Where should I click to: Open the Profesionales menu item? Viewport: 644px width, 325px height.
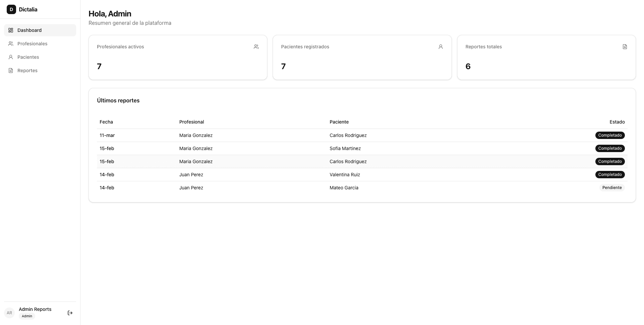click(x=32, y=44)
